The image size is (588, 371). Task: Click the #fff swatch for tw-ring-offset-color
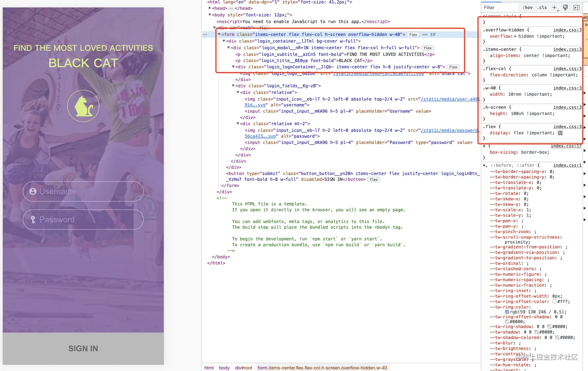click(554, 301)
